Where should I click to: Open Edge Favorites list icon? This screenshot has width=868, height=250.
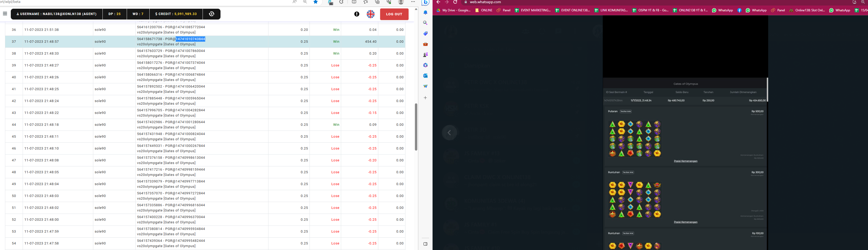(366, 2)
